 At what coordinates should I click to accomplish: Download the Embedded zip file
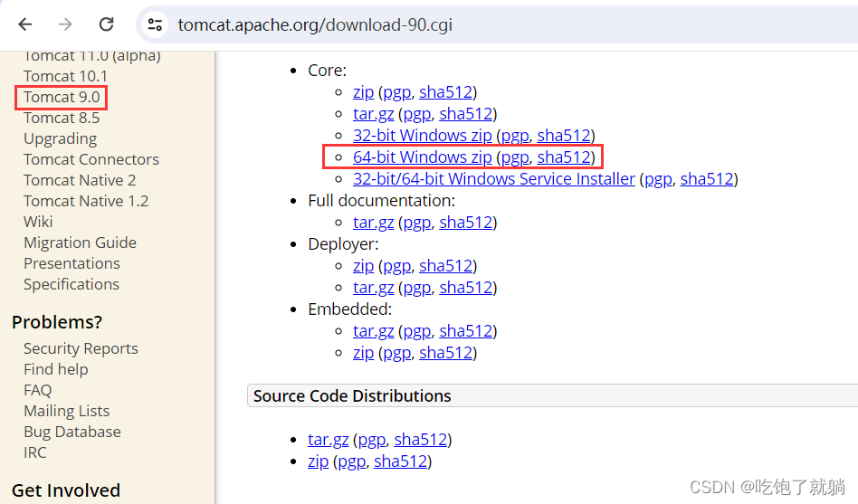pyautogui.click(x=363, y=352)
